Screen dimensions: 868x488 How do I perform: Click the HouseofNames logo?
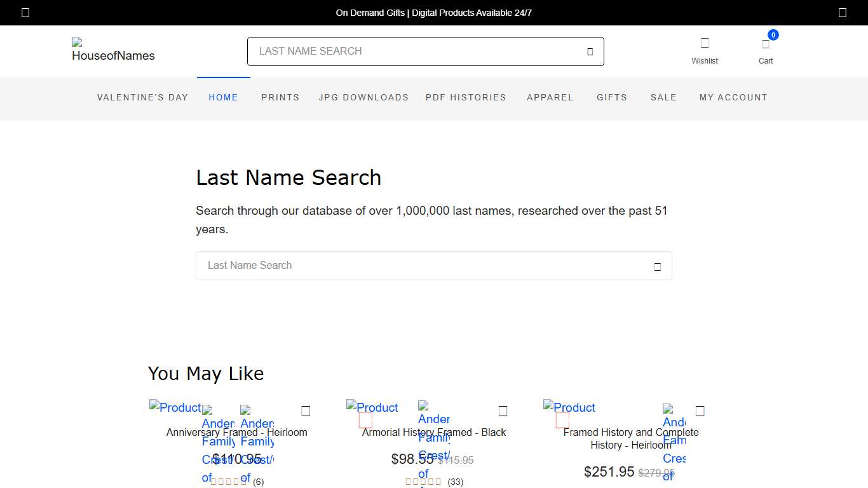(x=112, y=51)
